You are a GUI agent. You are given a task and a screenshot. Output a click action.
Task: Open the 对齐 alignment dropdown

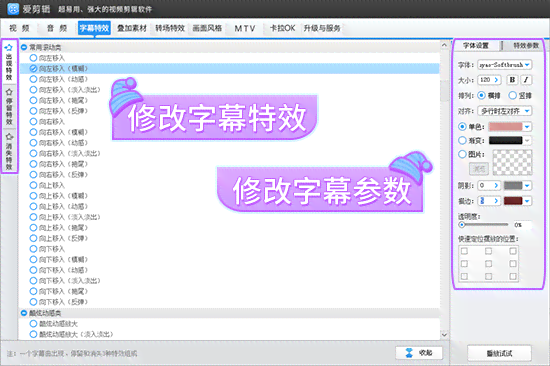coord(505,111)
